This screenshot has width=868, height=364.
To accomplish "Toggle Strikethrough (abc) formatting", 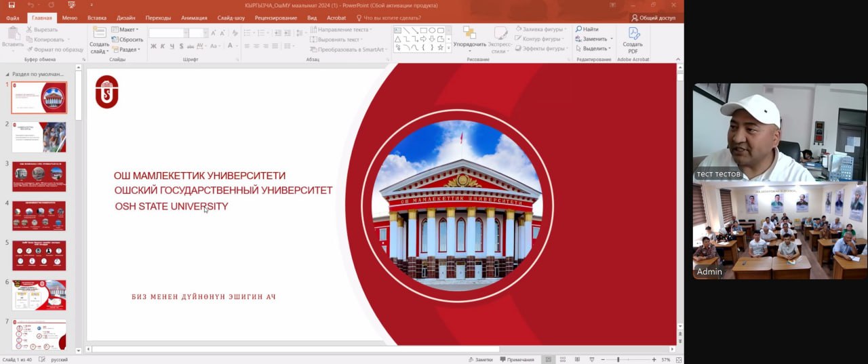I will tap(192, 46).
